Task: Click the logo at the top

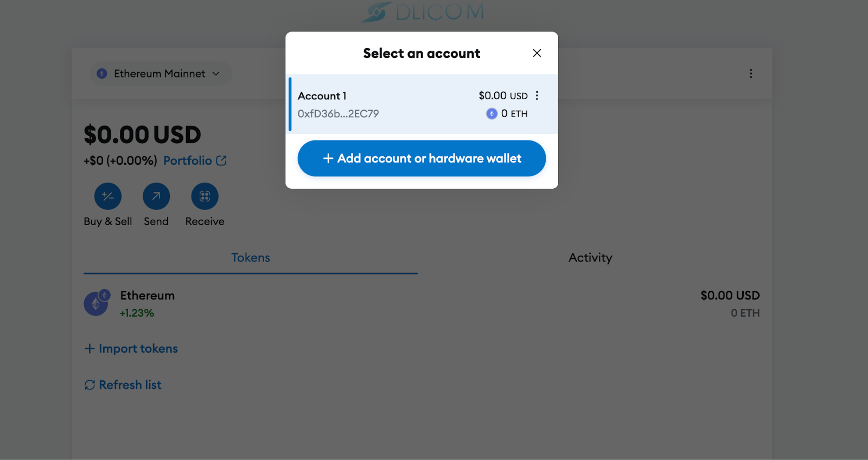Action: [423, 12]
